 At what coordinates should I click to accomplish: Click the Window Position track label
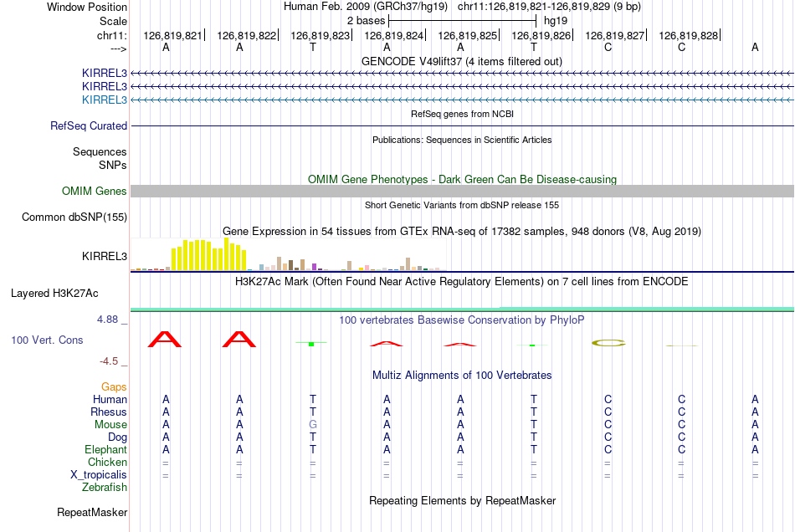point(87,7)
